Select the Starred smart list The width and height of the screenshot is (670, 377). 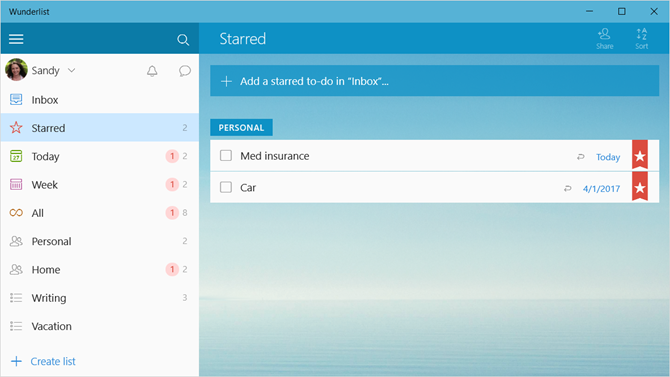(100, 127)
